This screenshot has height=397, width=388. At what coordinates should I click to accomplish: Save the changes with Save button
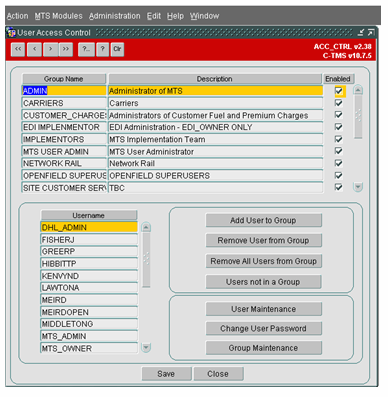tap(166, 374)
